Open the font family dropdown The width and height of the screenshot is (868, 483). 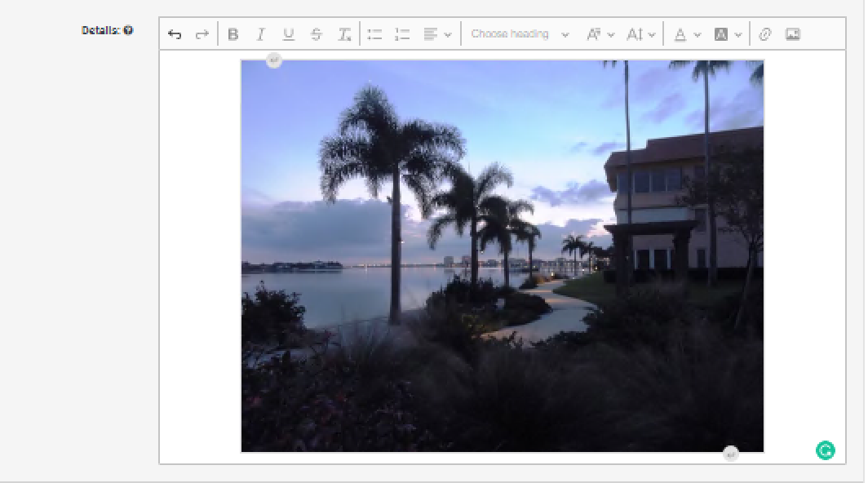(600, 34)
